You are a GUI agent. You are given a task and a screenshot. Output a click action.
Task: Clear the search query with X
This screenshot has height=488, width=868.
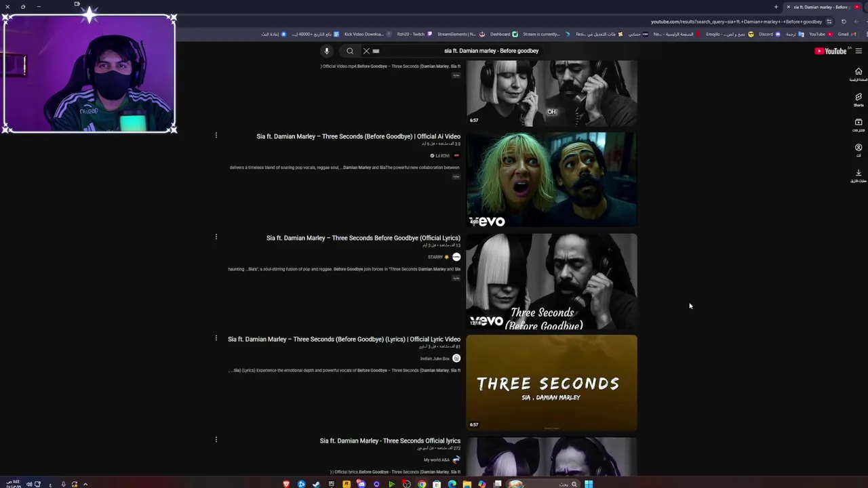point(366,51)
